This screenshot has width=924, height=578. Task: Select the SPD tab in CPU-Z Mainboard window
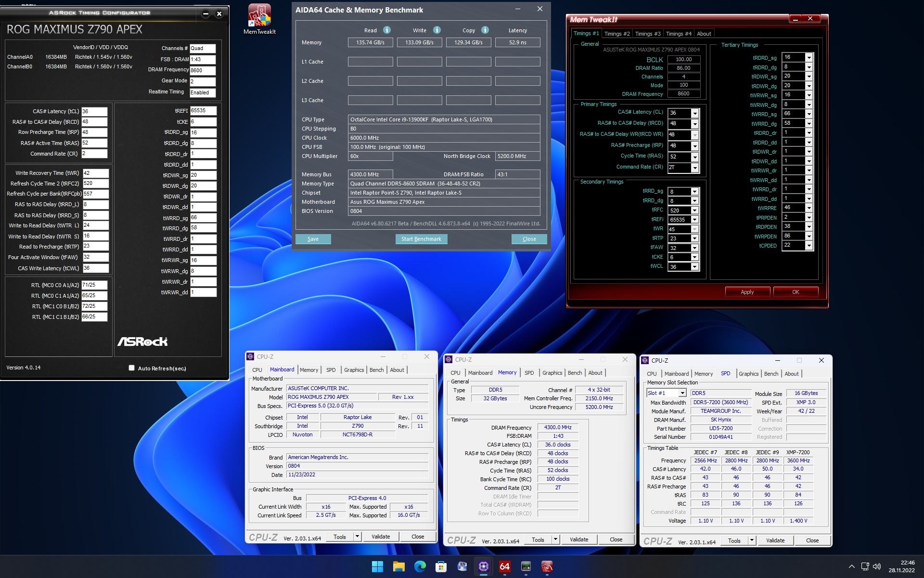331,370
